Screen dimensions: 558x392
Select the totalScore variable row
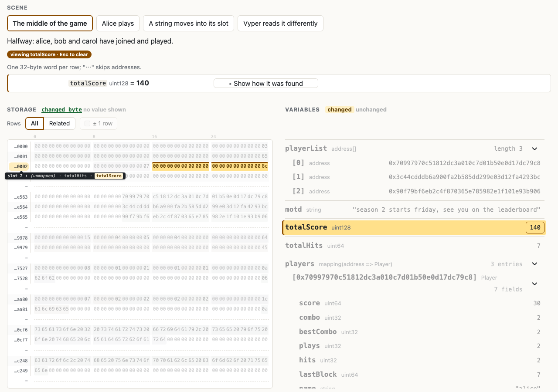tap(414, 227)
